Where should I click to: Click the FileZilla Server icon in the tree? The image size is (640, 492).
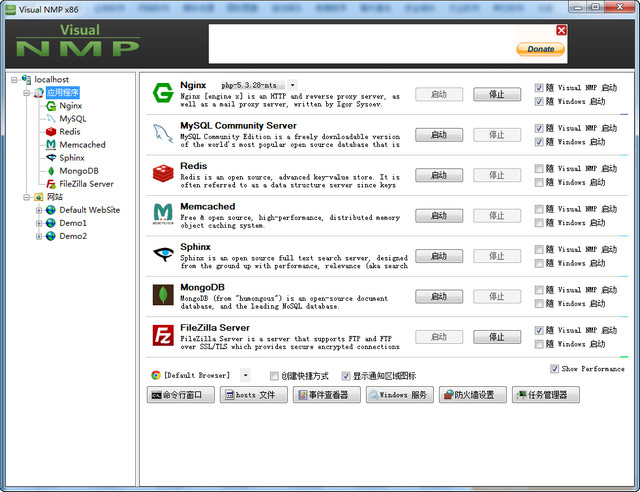click(x=51, y=184)
